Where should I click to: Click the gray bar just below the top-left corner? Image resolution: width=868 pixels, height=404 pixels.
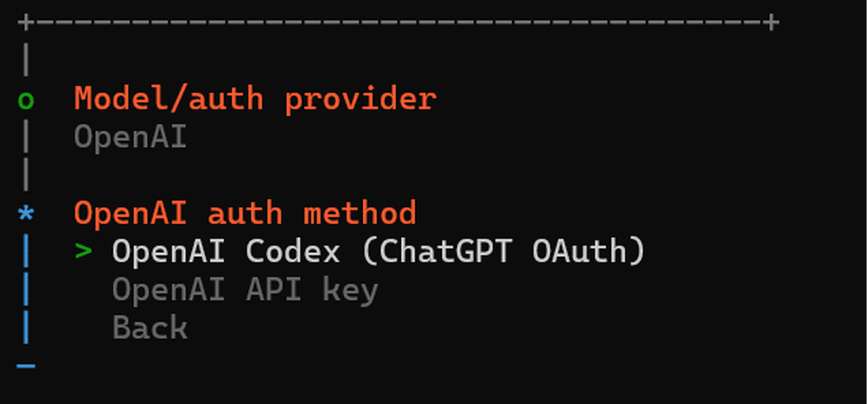pyautogui.click(x=26, y=60)
